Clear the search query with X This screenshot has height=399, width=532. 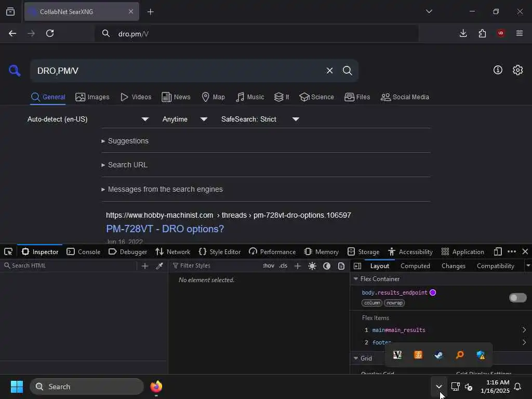[329, 71]
